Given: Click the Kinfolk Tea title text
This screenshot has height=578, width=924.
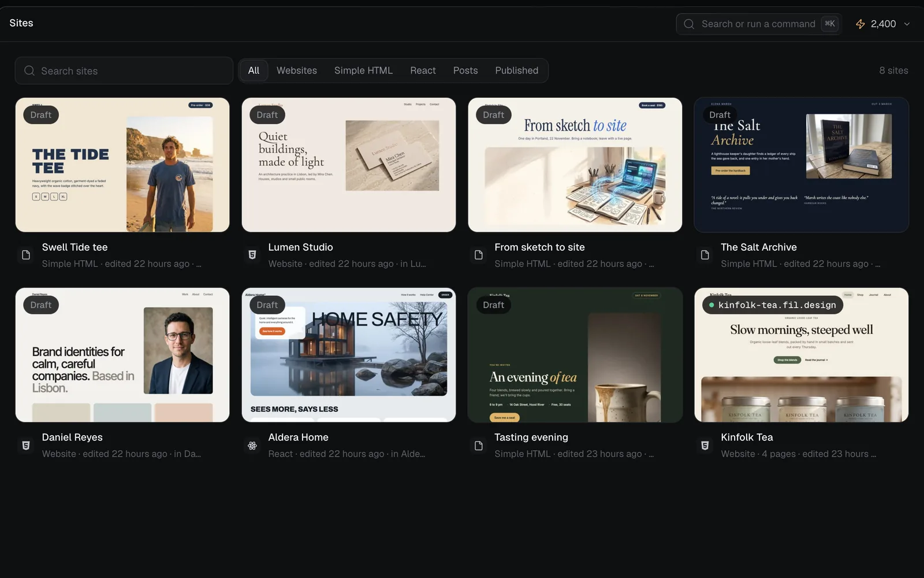Looking at the screenshot, I should [x=747, y=437].
